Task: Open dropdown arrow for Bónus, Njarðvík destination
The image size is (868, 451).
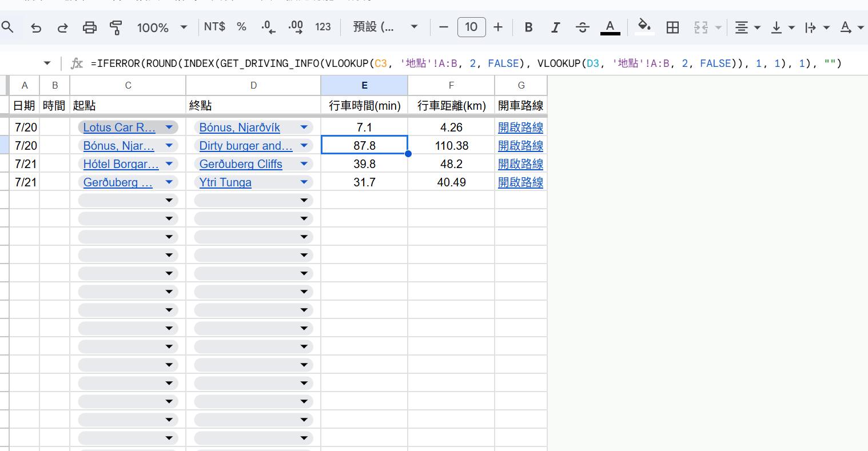Action: pos(304,127)
